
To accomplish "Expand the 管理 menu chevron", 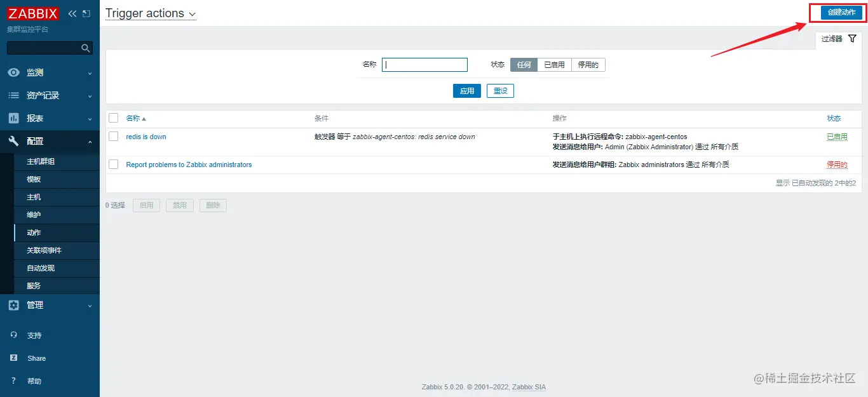I will [90, 306].
